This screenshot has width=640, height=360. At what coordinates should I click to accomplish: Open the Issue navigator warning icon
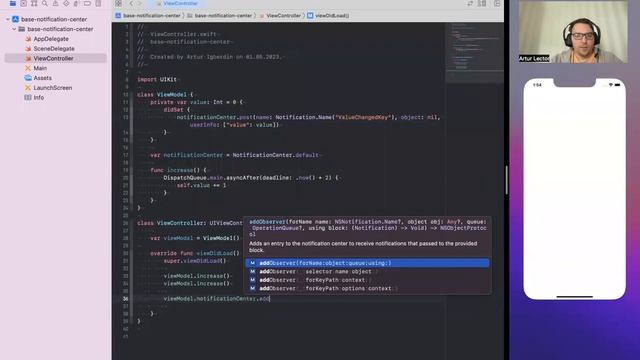[55, 3]
